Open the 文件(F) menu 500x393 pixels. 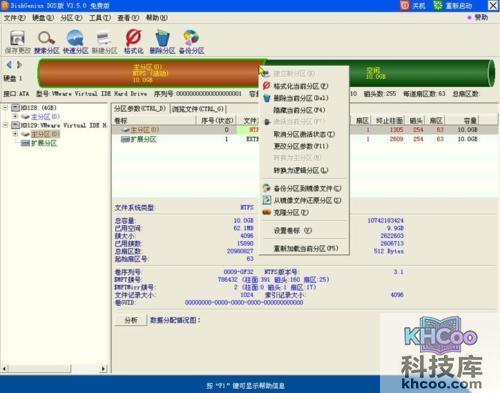14,18
